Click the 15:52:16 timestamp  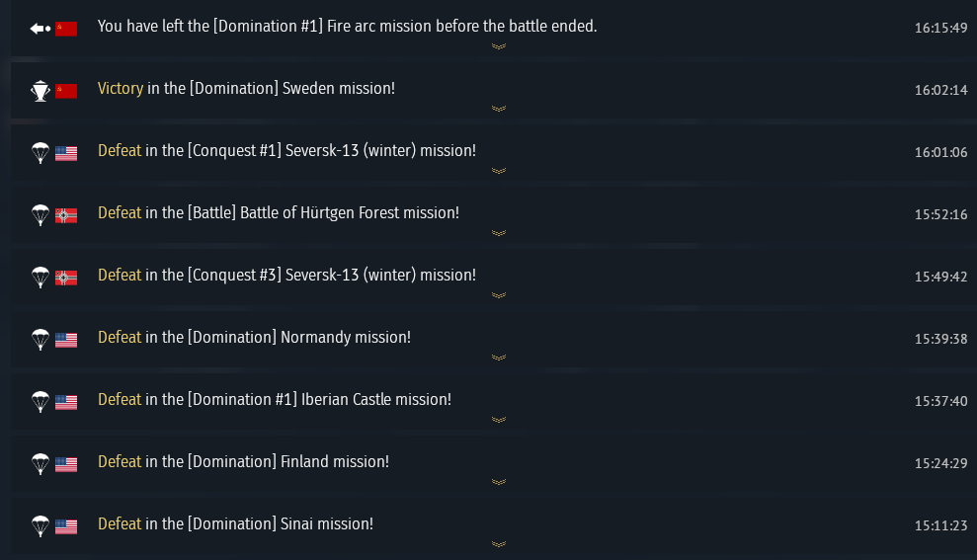(940, 214)
